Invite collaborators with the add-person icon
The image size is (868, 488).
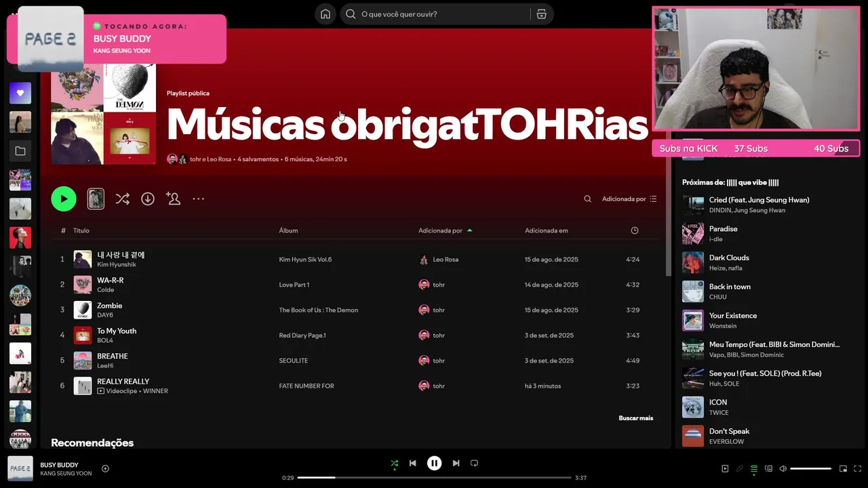[x=173, y=199]
